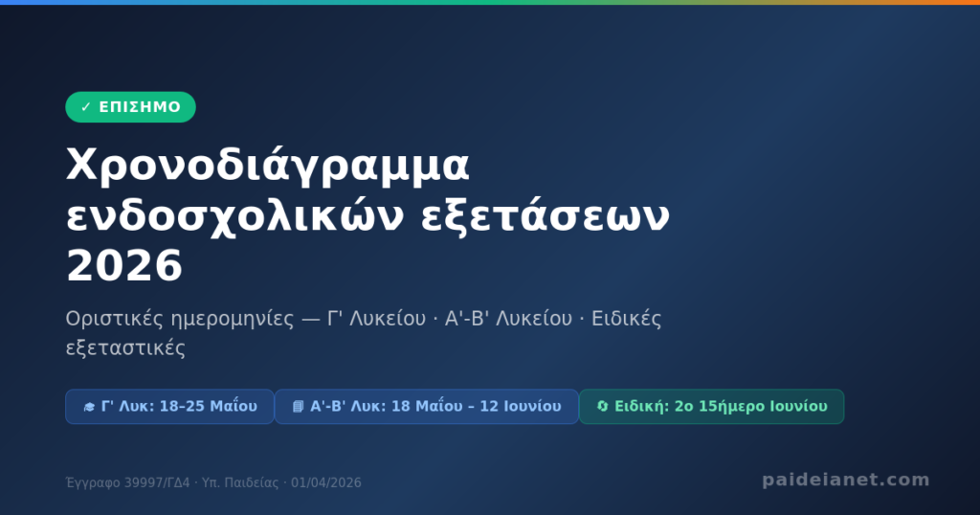This screenshot has width=980, height=515.
Task: Choose the green Ειδική: 2ο 15ήμερο Ιουνίου chip
Action: pos(711,407)
